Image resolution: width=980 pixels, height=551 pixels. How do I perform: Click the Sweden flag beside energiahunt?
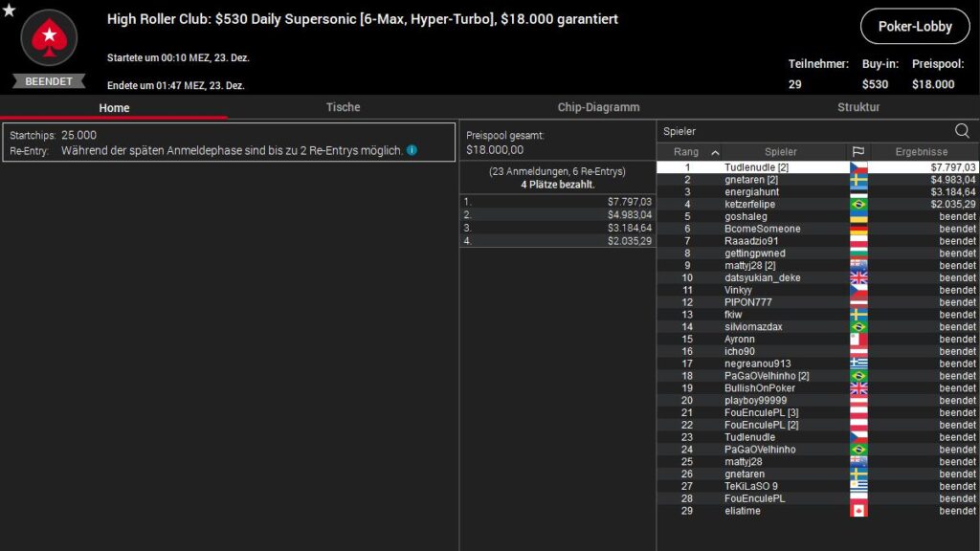click(x=858, y=191)
